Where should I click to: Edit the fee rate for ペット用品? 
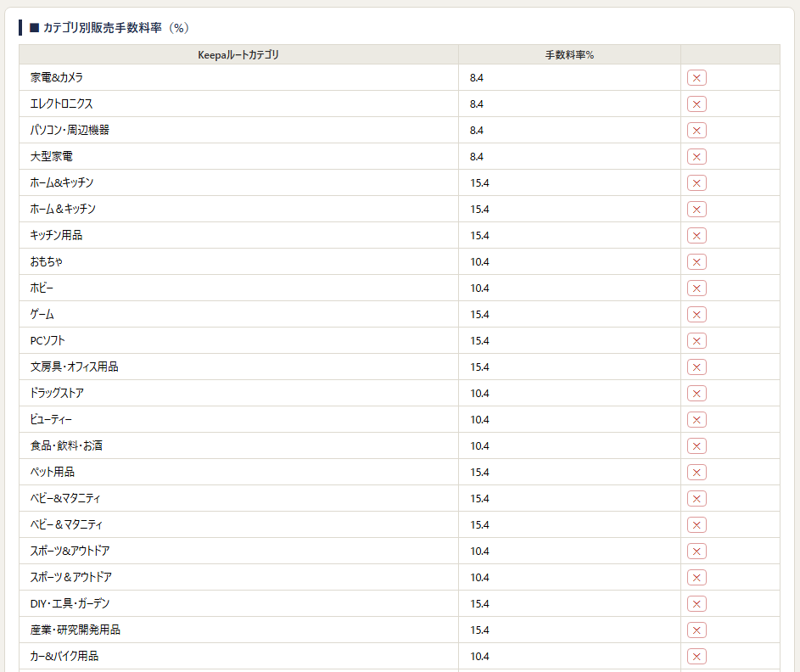[x=569, y=472]
